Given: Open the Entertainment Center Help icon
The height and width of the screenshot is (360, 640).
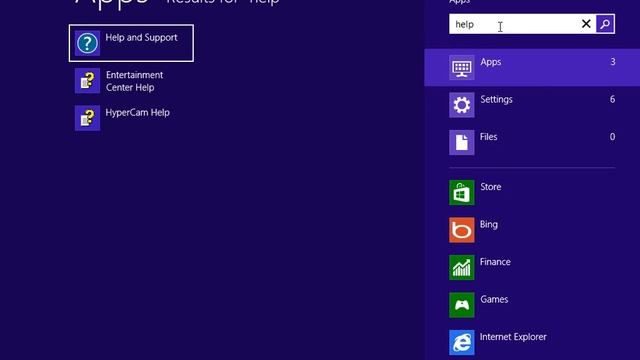Looking at the screenshot, I should [x=87, y=81].
